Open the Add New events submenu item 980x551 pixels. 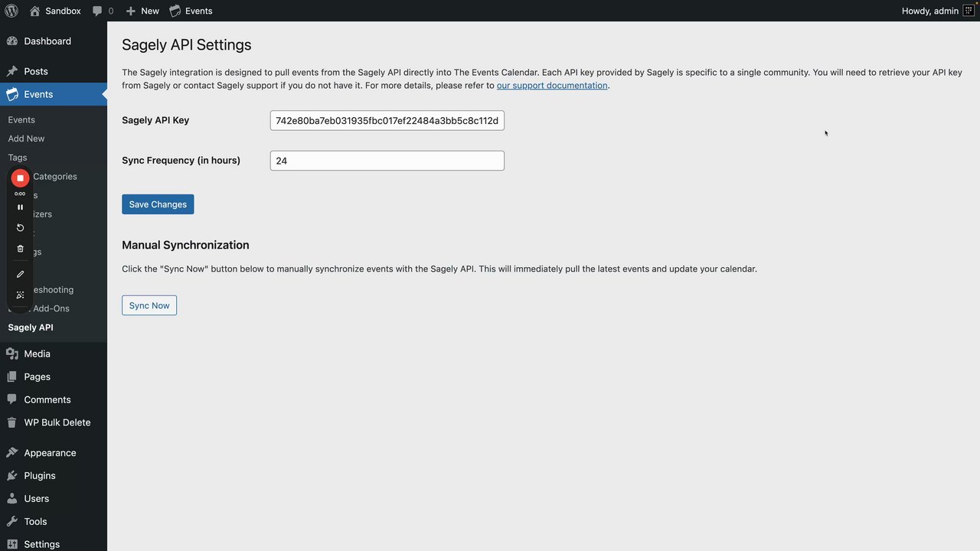pos(26,139)
